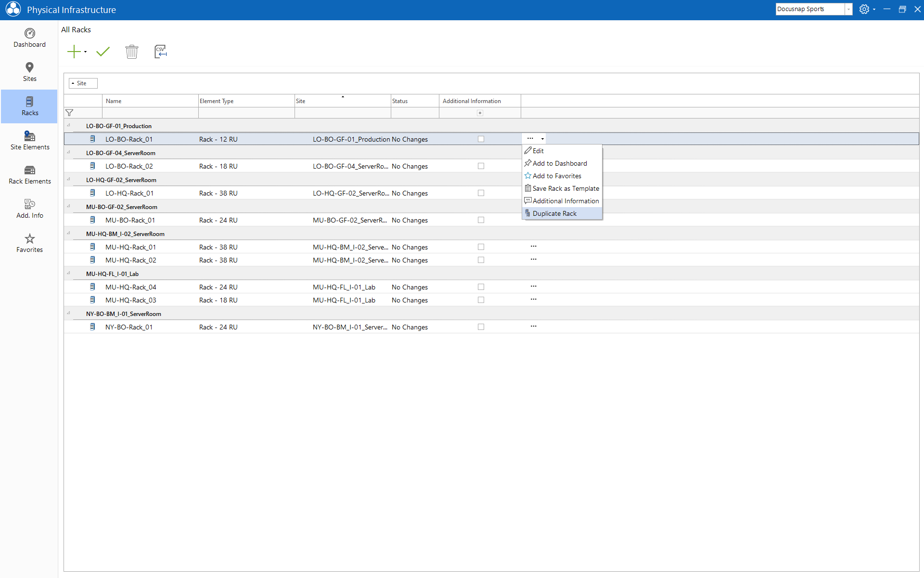Screen dimensions: 924x578
Task: Toggle Additional Information checkbox for LO-HQ-Rack_01
Action: click(x=481, y=193)
